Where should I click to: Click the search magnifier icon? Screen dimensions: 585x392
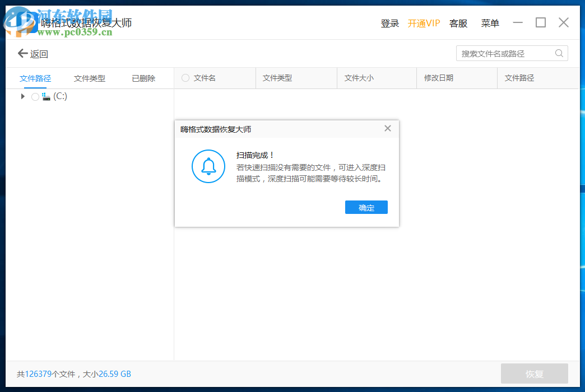(x=559, y=53)
